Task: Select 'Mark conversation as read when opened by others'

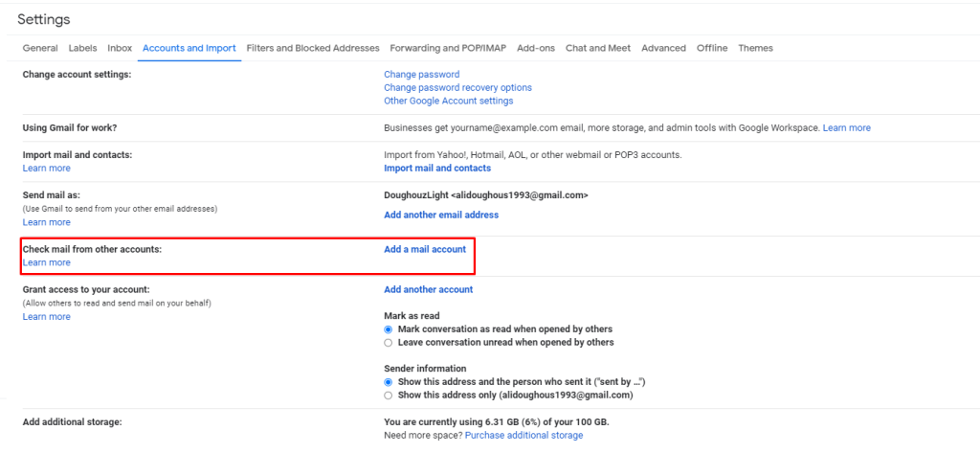Action: click(389, 329)
